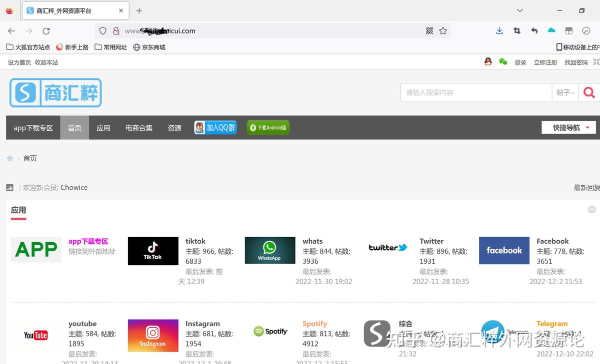Open the Instagram logo thumbnail
600x364 pixels.
153,336
